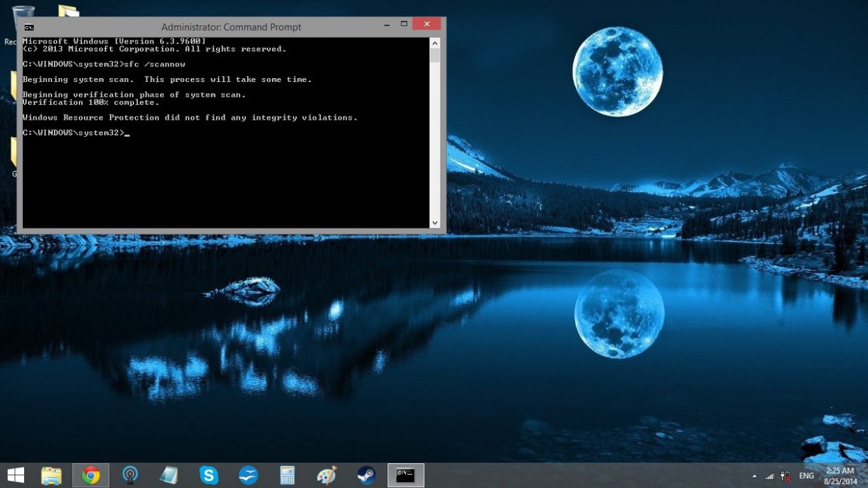Open the network signal tray icon
This screenshot has width=868, height=488.
click(770, 476)
